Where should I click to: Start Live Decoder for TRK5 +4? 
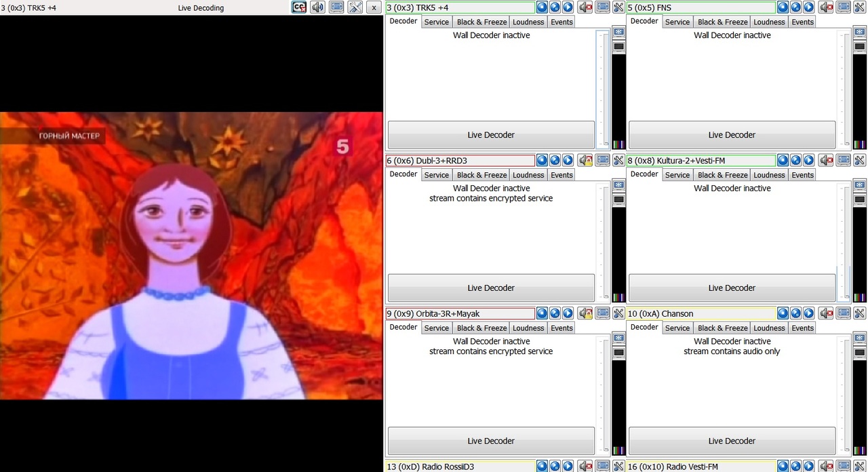coord(491,135)
